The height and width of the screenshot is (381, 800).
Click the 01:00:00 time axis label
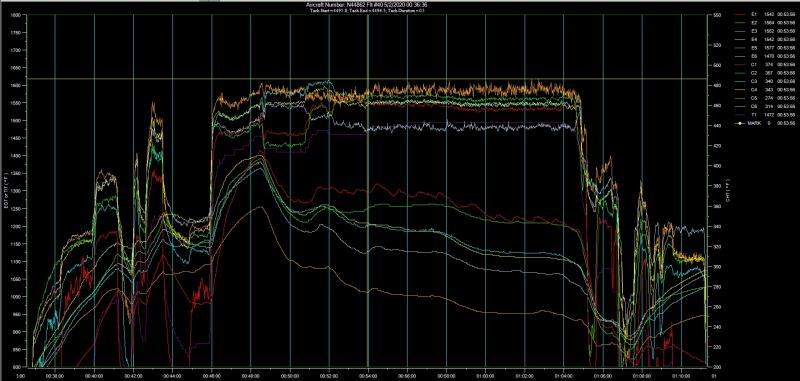pos(485,375)
